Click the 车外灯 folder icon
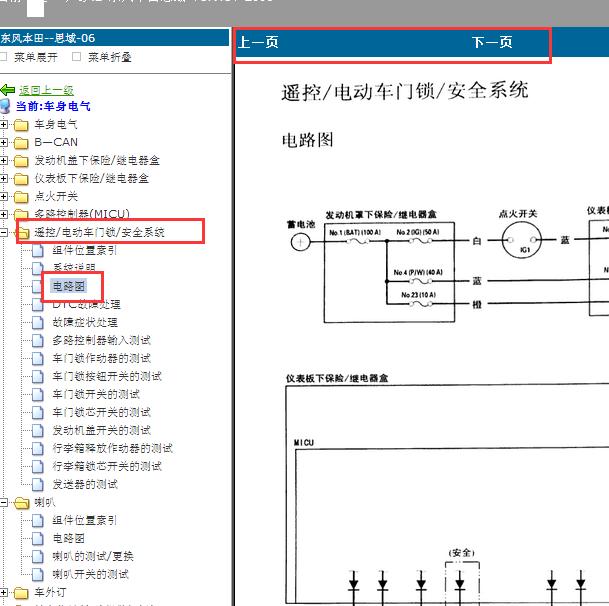 pyautogui.click(x=21, y=593)
